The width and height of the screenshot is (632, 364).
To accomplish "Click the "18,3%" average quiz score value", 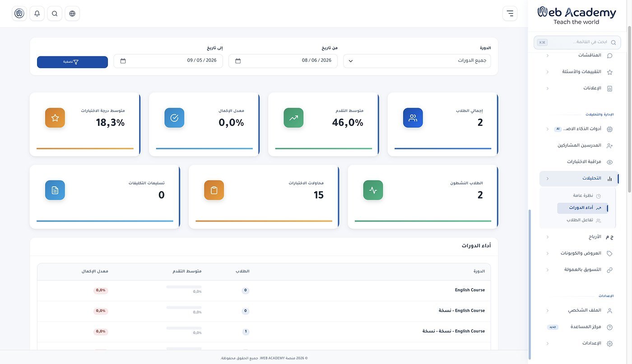I will [110, 123].
